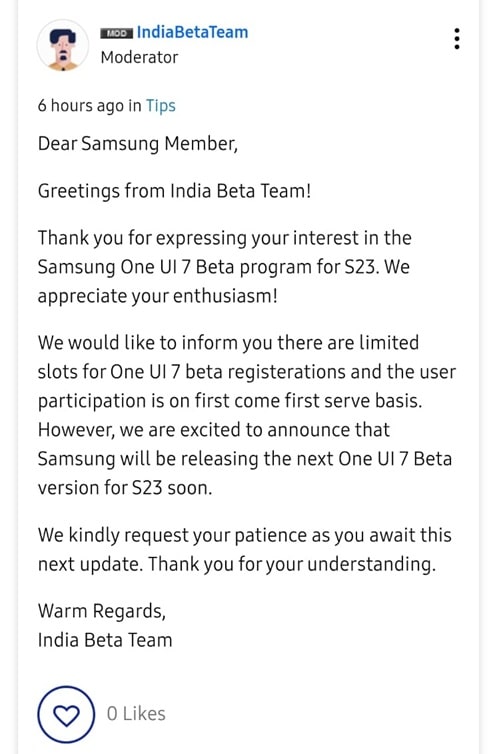Open IndiaBetaTeam user profile link

(192, 32)
